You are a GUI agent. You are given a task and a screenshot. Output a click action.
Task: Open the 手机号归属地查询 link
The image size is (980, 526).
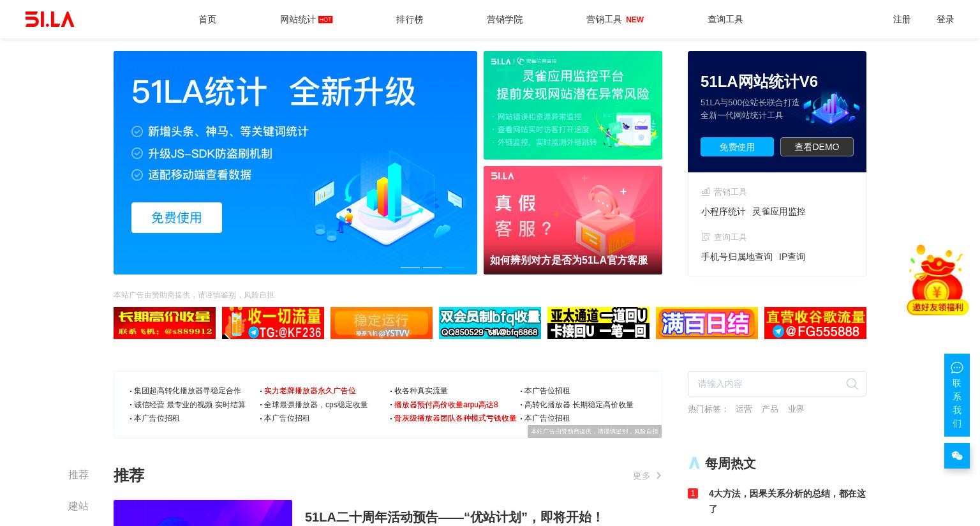(736, 257)
